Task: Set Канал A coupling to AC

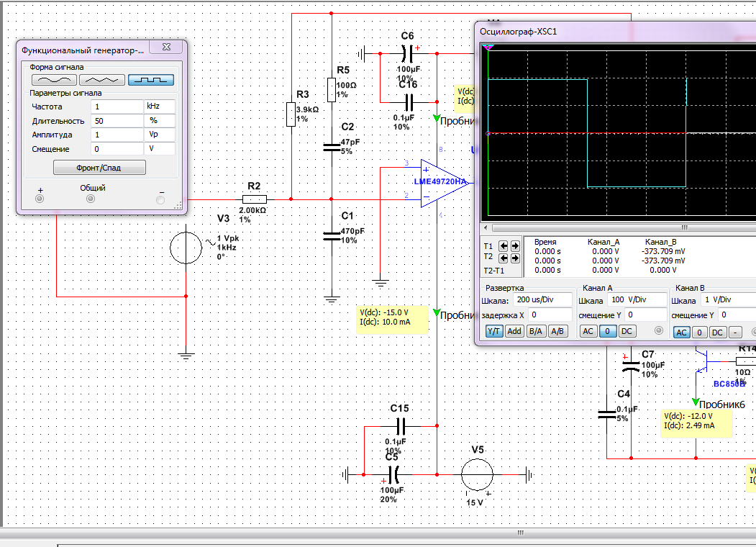Action: 588,331
